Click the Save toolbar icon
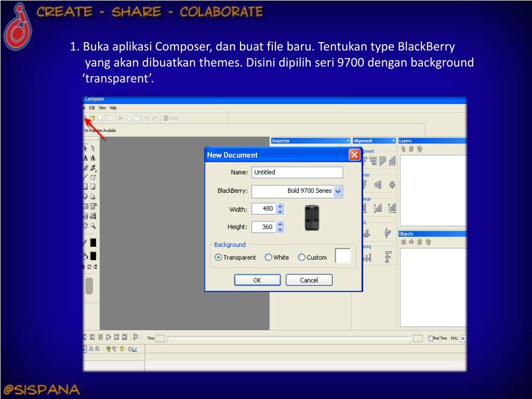 pyautogui.click(x=100, y=118)
